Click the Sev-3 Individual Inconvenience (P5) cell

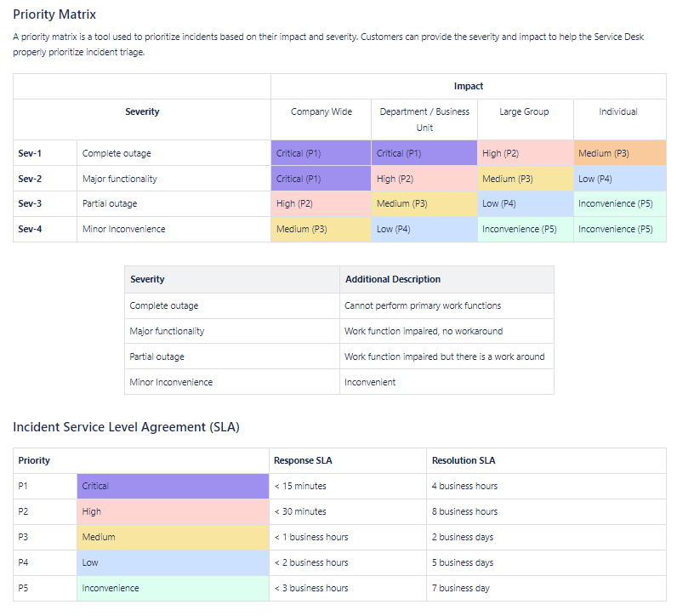click(x=619, y=204)
